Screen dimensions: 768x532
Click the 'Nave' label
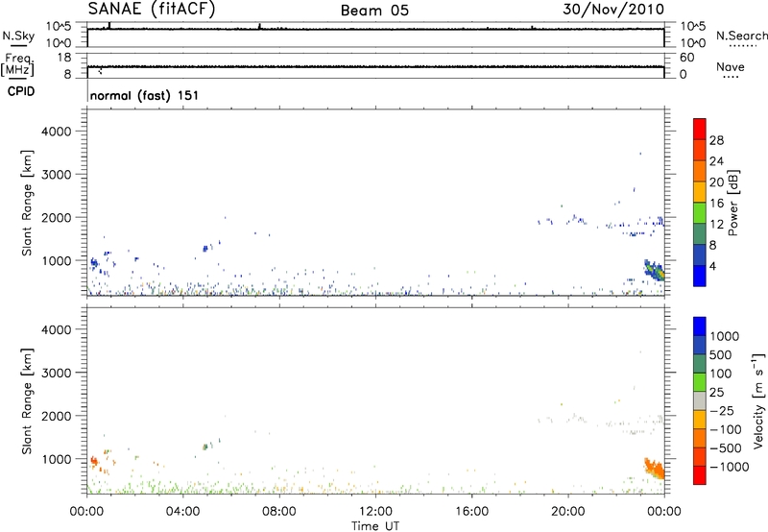click(x=731, y=66)
